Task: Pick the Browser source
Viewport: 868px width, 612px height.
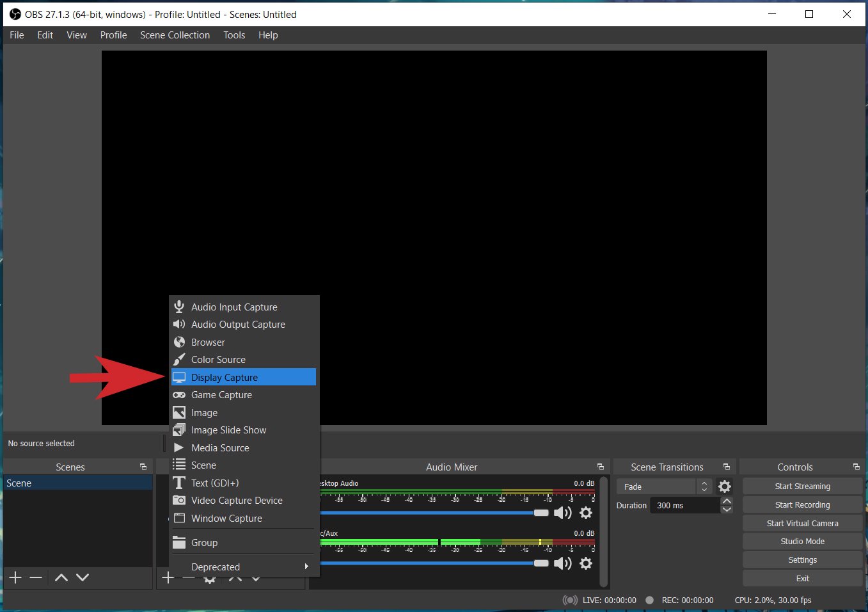Action: point(207,342)
